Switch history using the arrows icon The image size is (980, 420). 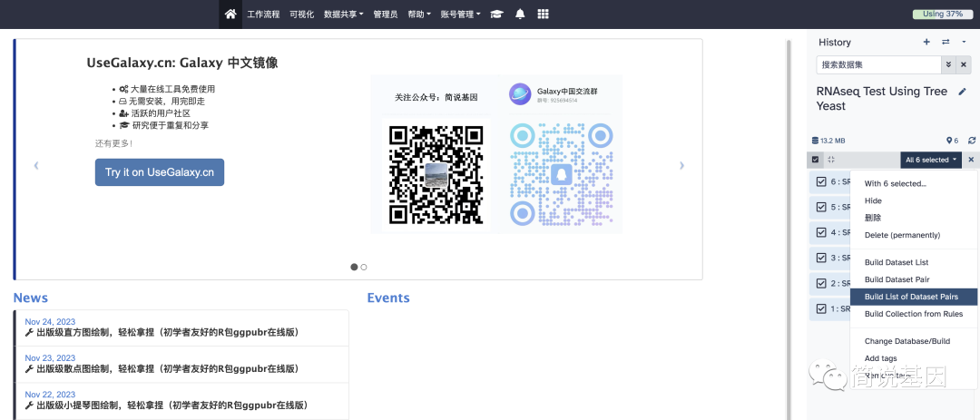point(946,42)
